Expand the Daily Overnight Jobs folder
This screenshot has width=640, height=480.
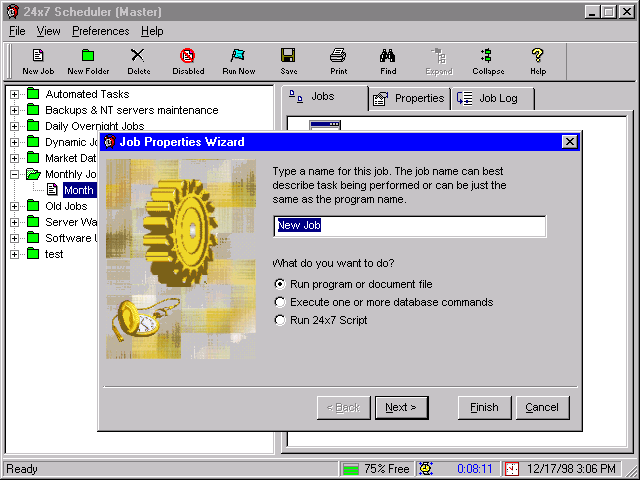[x=14, y=126]
